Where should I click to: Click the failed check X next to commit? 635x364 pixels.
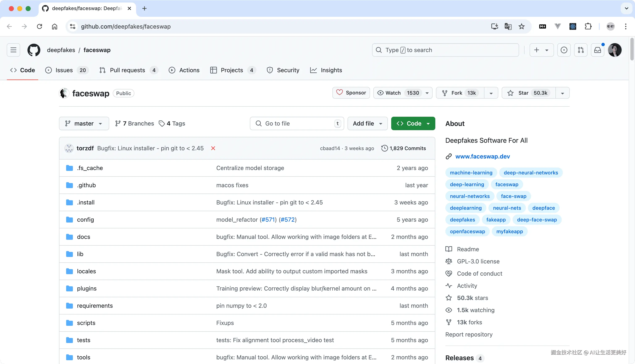point(213,148)
